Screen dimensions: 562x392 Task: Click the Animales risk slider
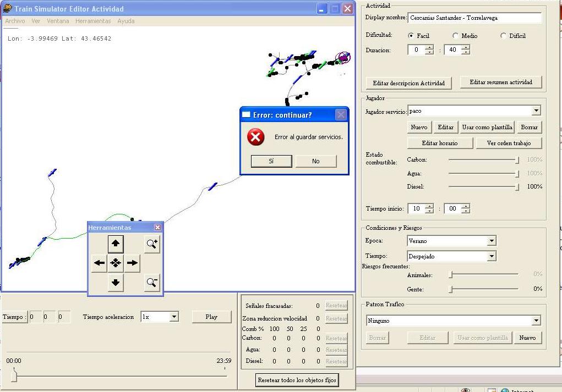coord(484,274)
